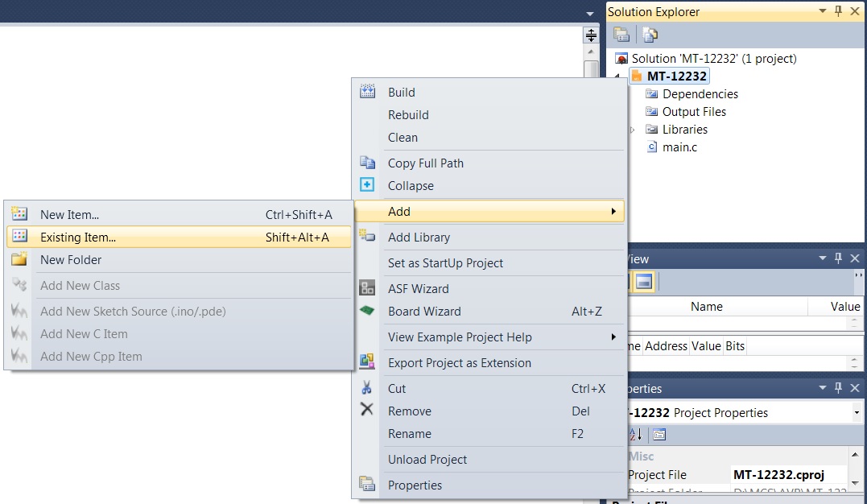Select New Folder in the Add submenu
This screenshot has width=867, height=504.
(71, 260)
